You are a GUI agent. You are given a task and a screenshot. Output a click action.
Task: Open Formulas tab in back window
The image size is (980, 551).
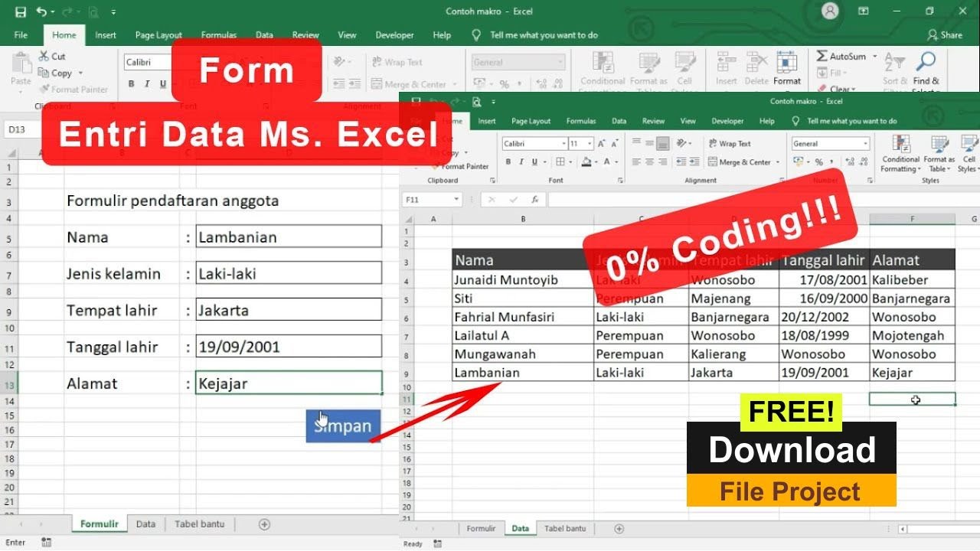(x=220, y=35)
